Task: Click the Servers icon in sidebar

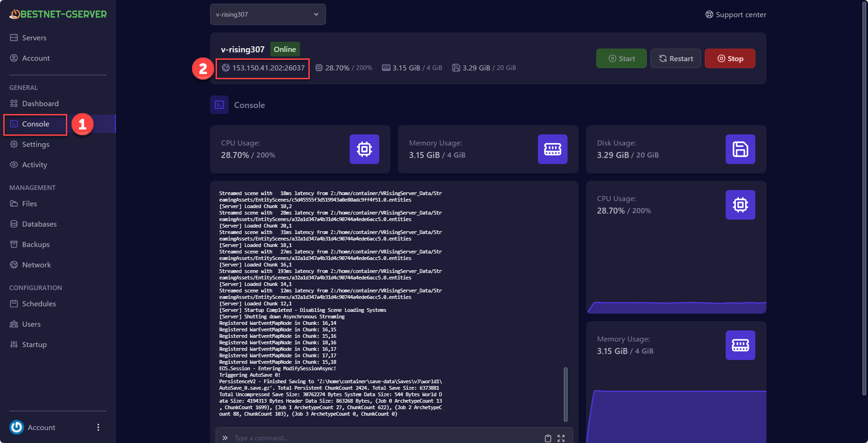Action: [14, 38]
